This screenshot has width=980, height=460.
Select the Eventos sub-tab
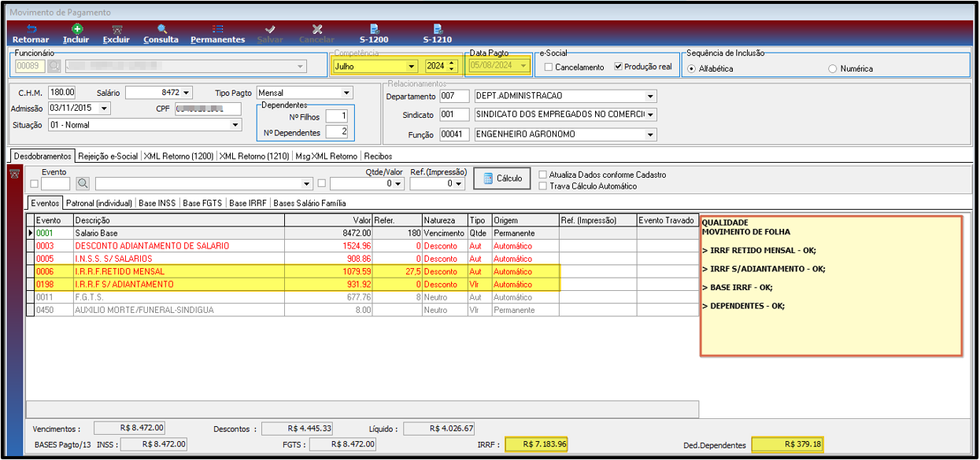[x=45, y=203]
